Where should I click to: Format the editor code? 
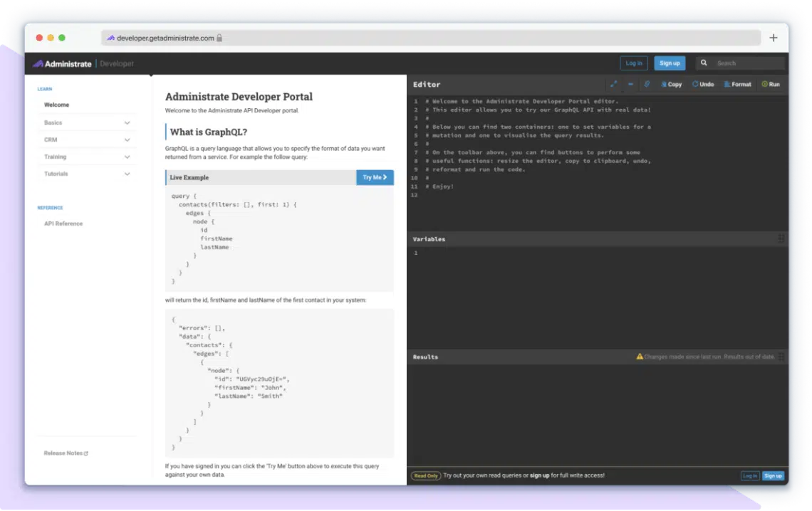pyautogui.click(x=737, y=84)
